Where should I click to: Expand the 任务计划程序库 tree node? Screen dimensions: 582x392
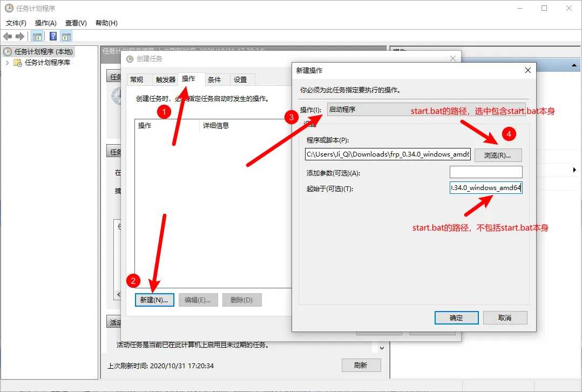[7, 63]
